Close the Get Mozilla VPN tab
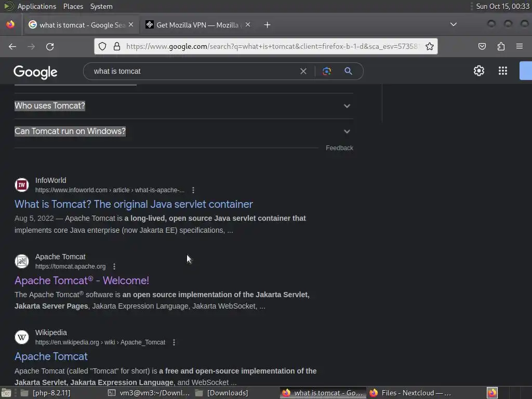This screenshot has height=399, width=532. [x=248, y=24]
